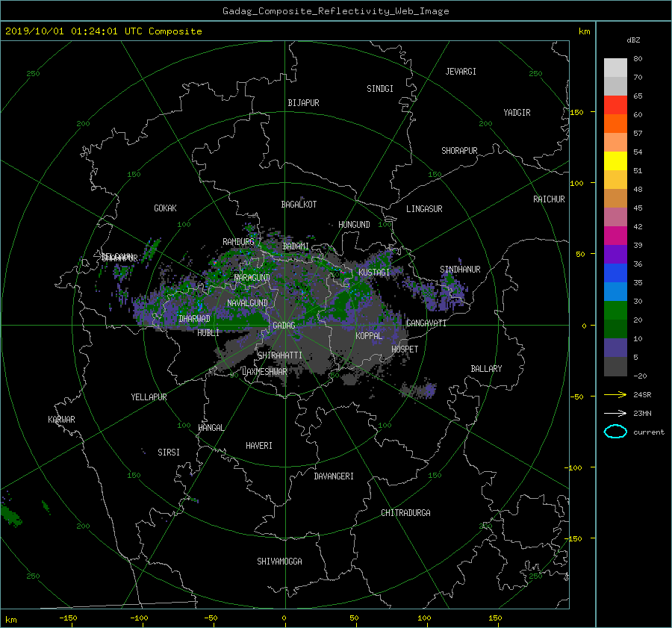This screenshot has width=672, height=628.
Task: Click the YELLAPUR city label
Action: [149, 397]
